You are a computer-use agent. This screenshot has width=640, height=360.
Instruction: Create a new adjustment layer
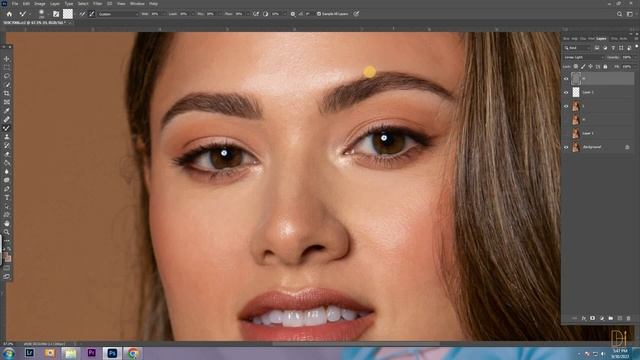coord(602,318)
